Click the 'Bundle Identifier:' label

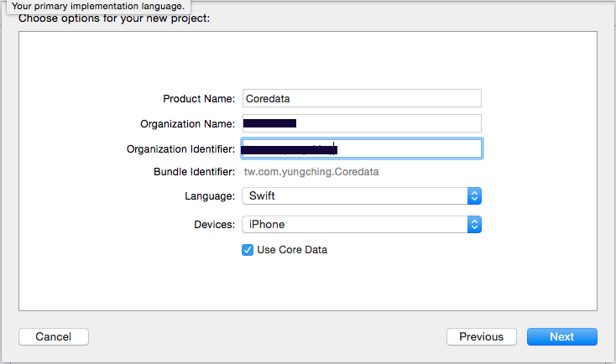(194, 172)
